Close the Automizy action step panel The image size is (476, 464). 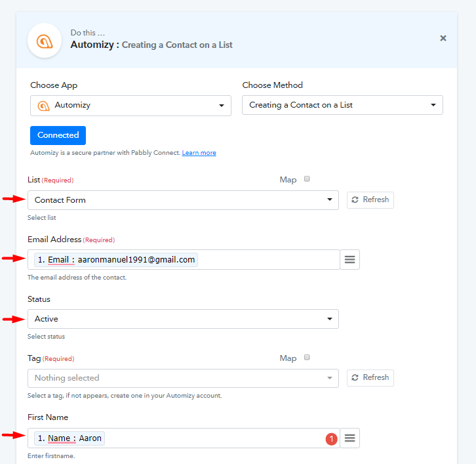pos(443,38)
